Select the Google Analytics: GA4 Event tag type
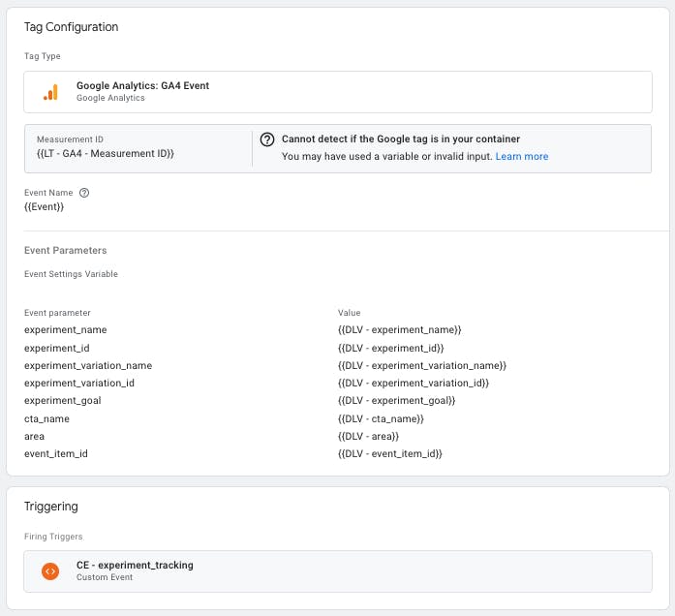 [338, 92]
